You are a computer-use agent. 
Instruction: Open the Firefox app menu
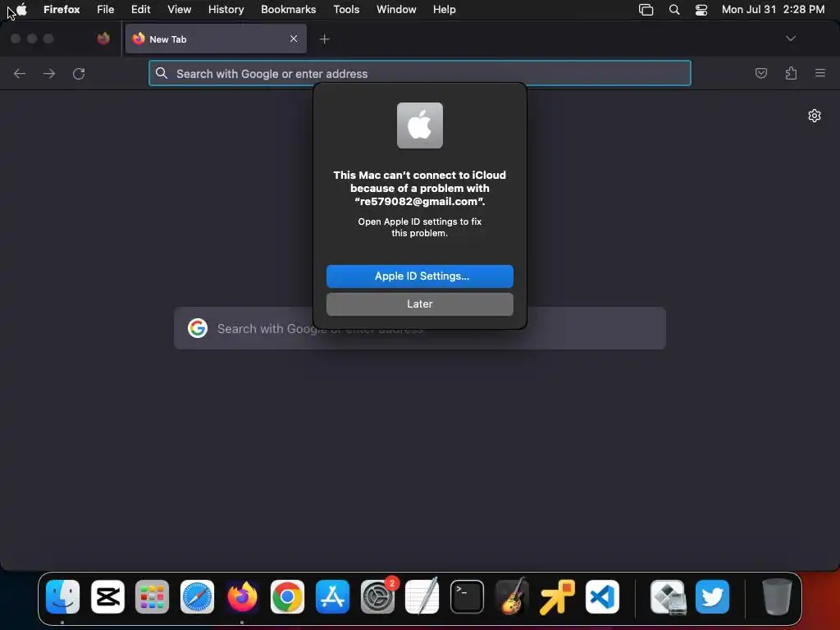(x=62, y=9)
